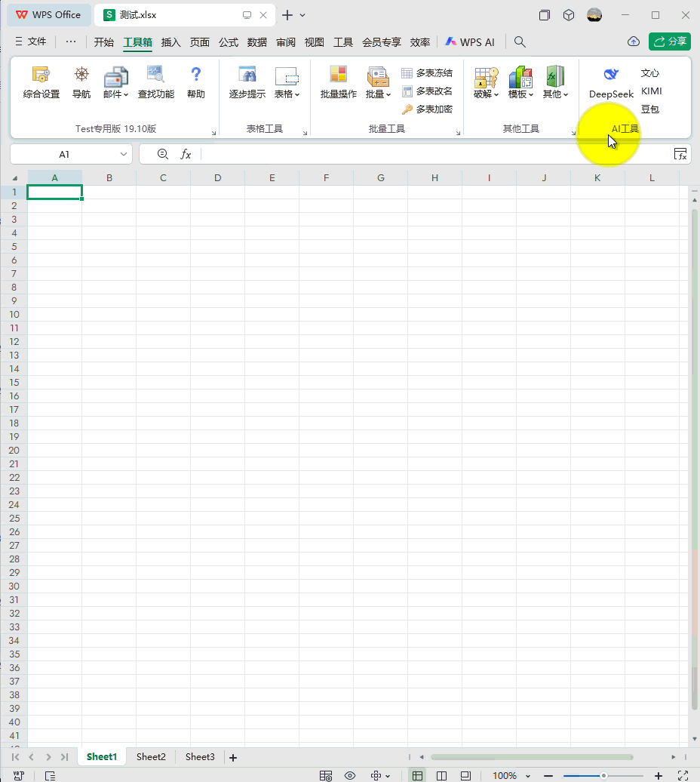Click the zoom slider handle
The image size is (700, 782).
(x=603, y=776)
